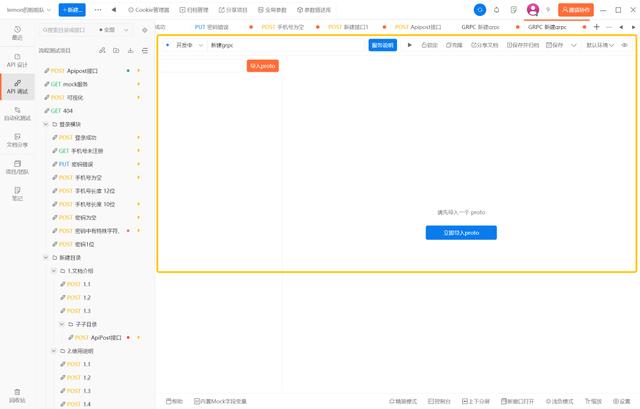This screenshot has height=409, width=640.
Task: Open the notification bell icon
Action: coord(496,10)
